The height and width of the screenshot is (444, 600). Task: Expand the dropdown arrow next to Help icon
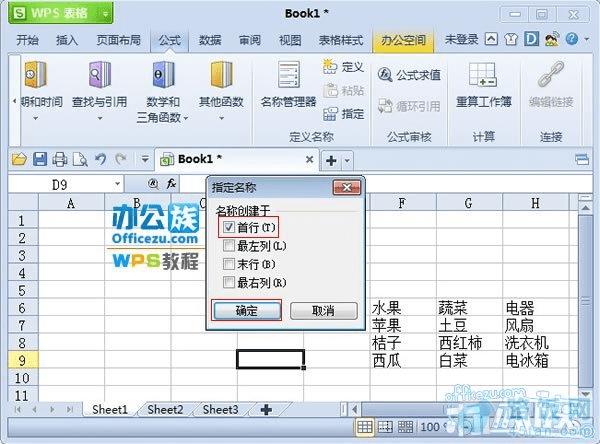pyautogui.click(x=587, y=39)
